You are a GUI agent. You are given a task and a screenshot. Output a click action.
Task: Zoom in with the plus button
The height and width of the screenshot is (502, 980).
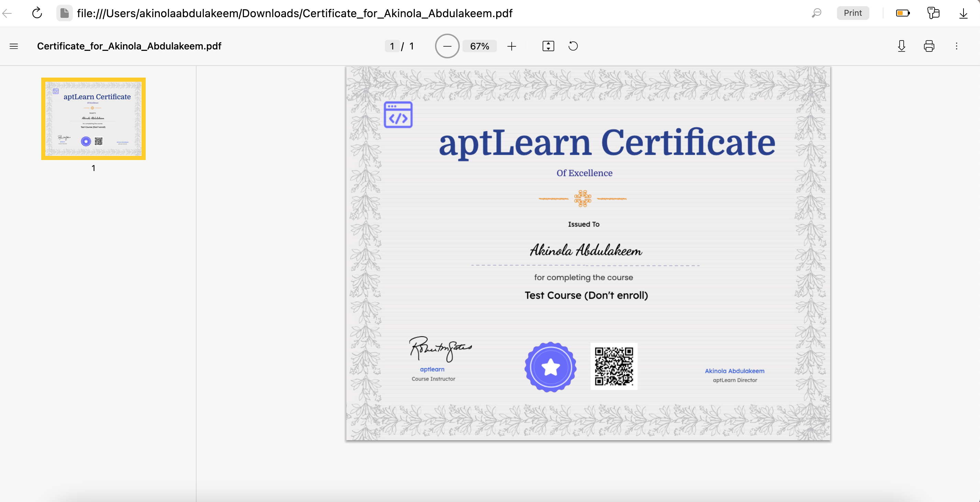click(512, 46)
